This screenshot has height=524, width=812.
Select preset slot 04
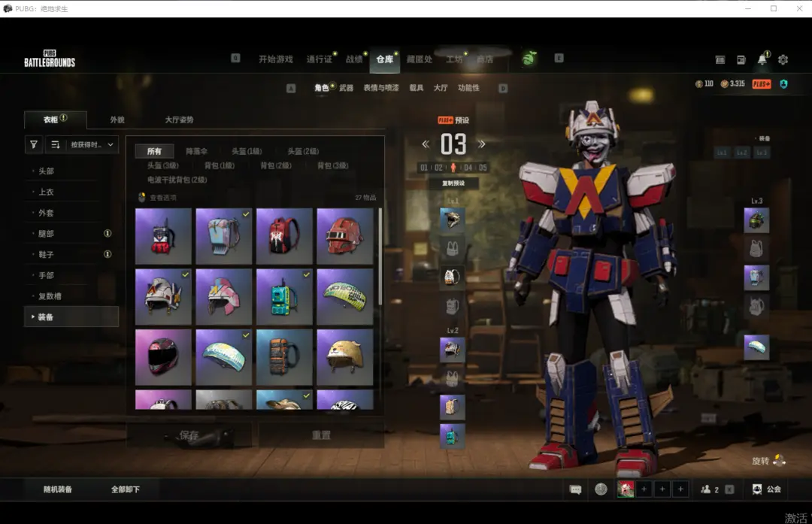[468, 167]
